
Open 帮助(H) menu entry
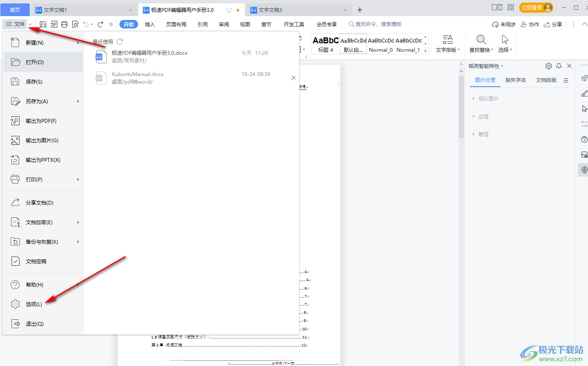[43, 284]
